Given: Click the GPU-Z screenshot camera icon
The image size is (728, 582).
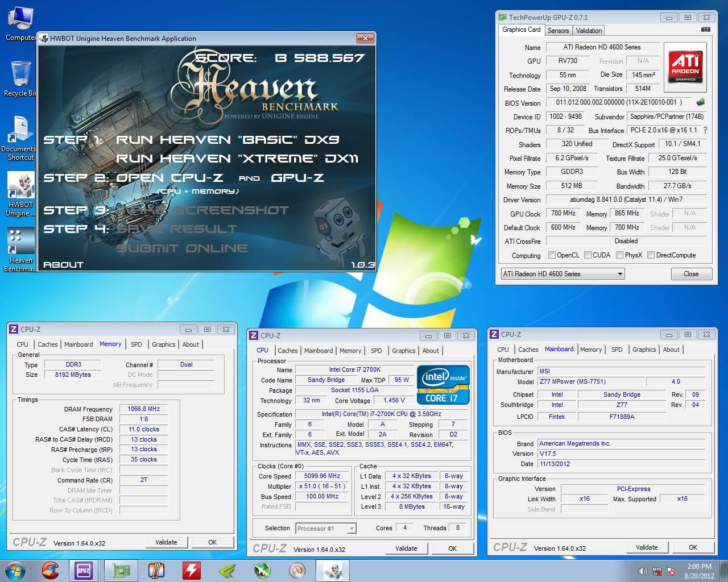Looking at the screenshot, I should [705, 30].
